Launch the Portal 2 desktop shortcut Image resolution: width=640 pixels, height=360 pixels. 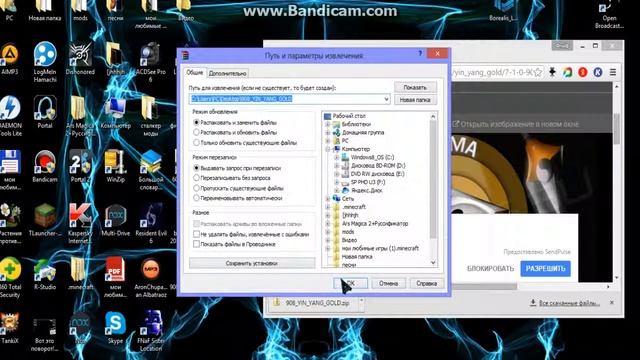[x=80, y=166]
